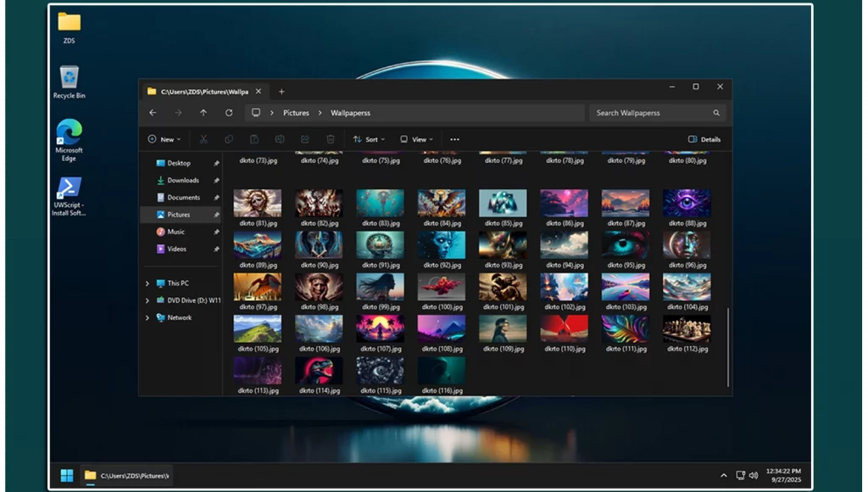The height and width of the screenshot is (492, 868).
Task: Open the See more ellipsis menu
Action: tap(454, 139)
